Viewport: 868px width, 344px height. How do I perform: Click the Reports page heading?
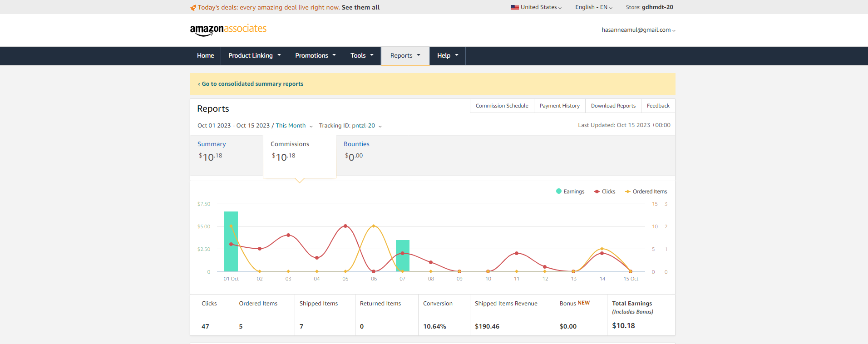click(213, 109)
